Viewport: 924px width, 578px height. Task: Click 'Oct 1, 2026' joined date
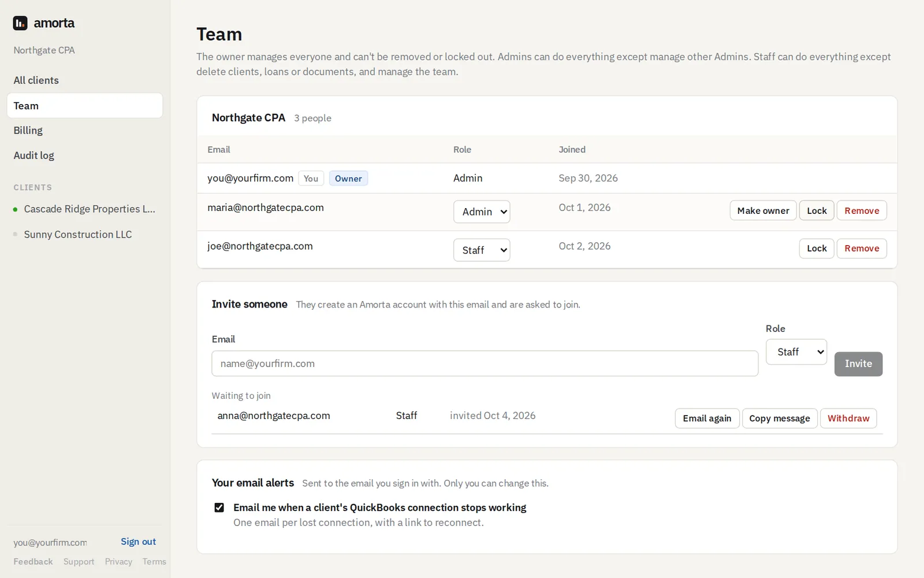click(584, 208)
